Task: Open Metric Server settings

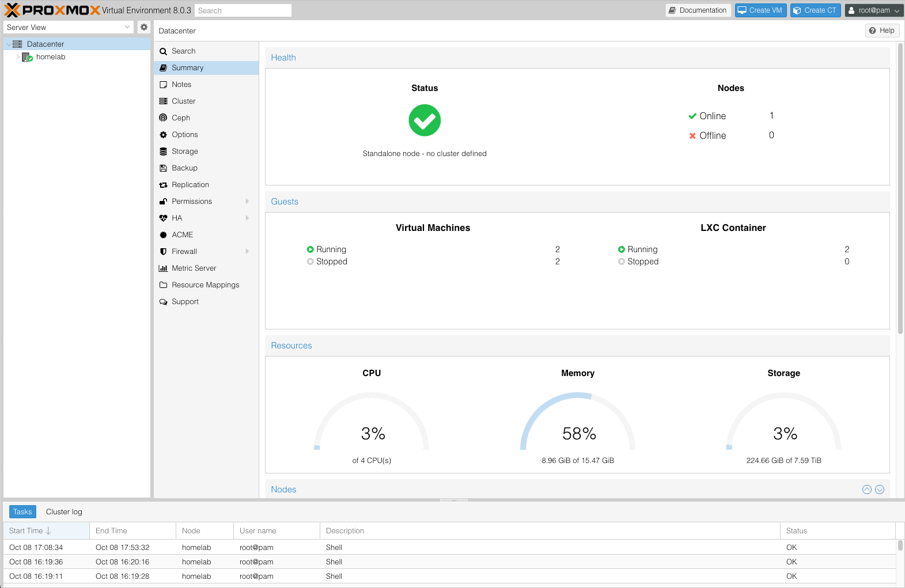Action: [x=206, y=268]
